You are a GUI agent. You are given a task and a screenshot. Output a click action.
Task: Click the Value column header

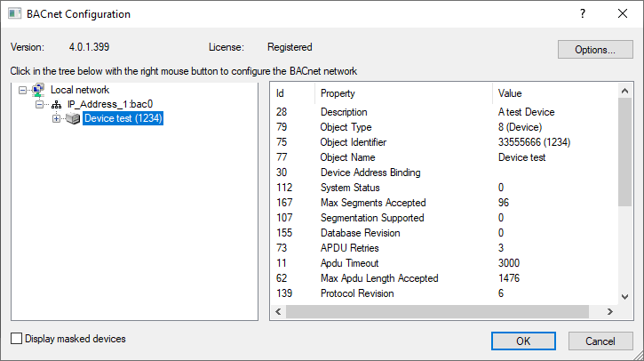pos(551,93)
